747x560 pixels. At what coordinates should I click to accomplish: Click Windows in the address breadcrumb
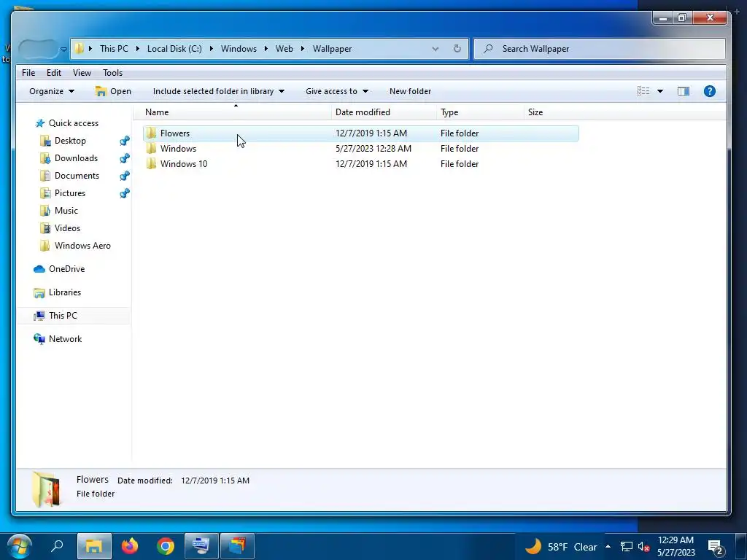[239, 49]
